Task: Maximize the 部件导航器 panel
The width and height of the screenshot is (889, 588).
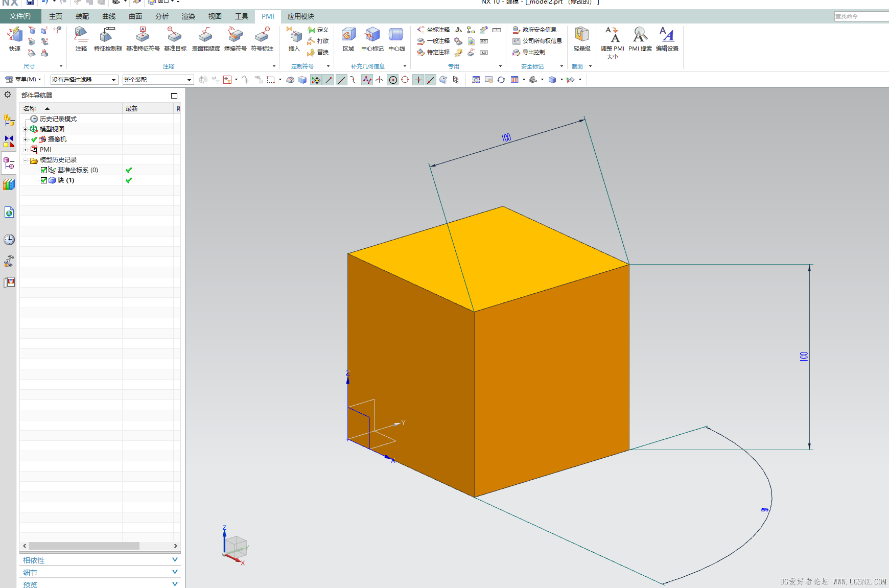Action: click(174, 96)
